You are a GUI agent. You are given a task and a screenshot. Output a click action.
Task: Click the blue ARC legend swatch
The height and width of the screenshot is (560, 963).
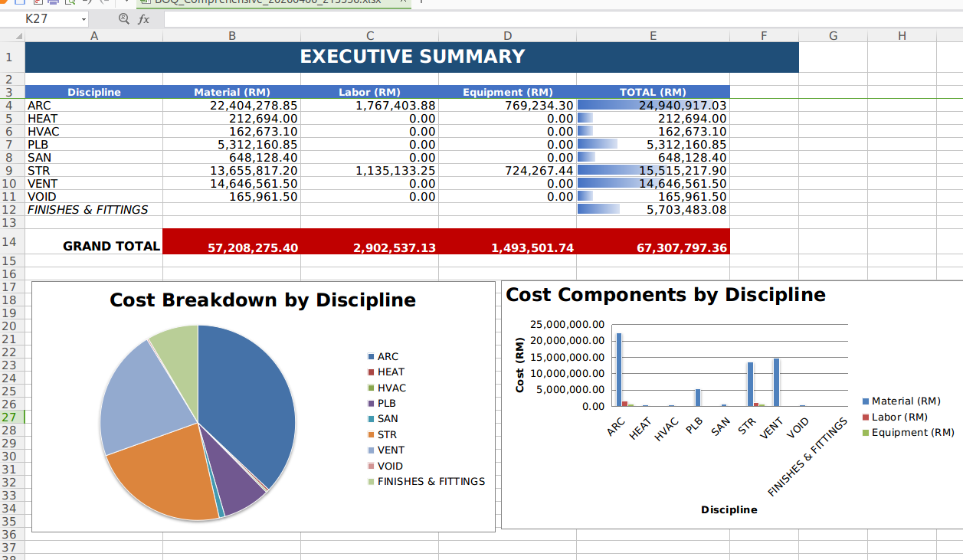tap(372, 357)
